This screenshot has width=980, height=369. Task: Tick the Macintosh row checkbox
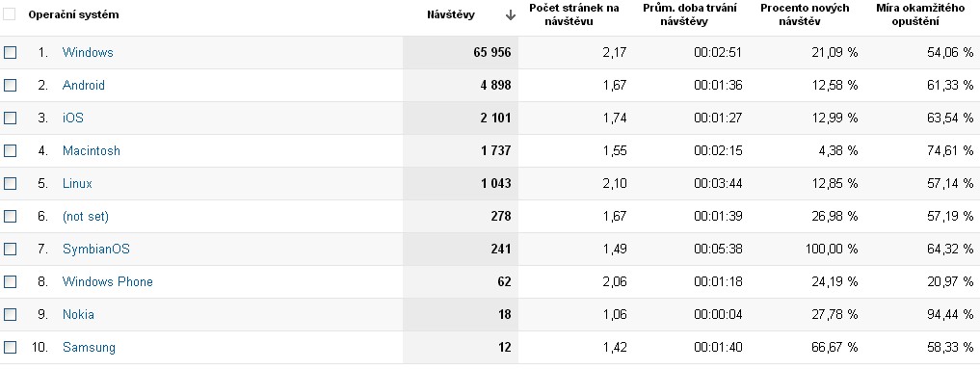click(x=10, y=151)
